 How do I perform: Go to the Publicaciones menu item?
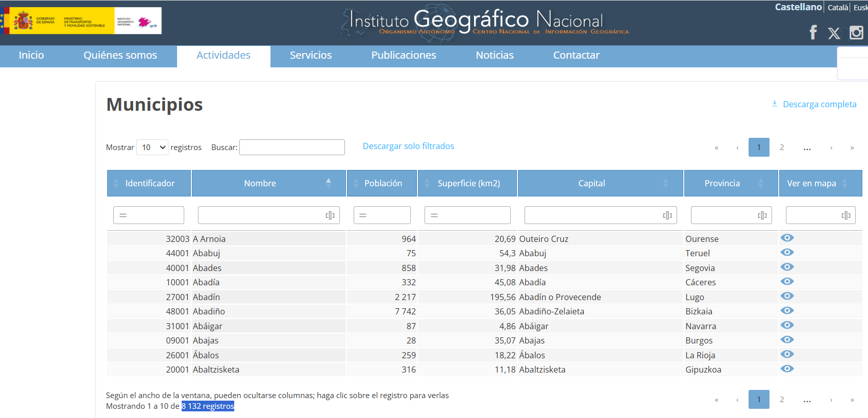coord(403,55)
